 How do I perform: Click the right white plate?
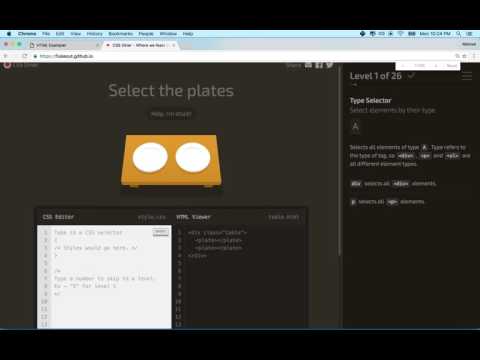click(x=193, y=158)
